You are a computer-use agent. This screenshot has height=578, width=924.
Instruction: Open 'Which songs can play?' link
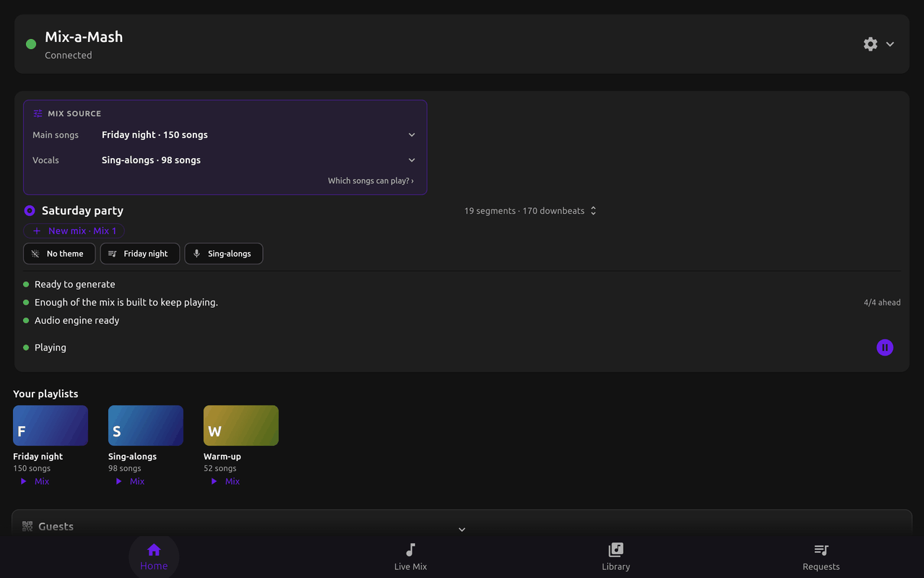pos(371,181)
